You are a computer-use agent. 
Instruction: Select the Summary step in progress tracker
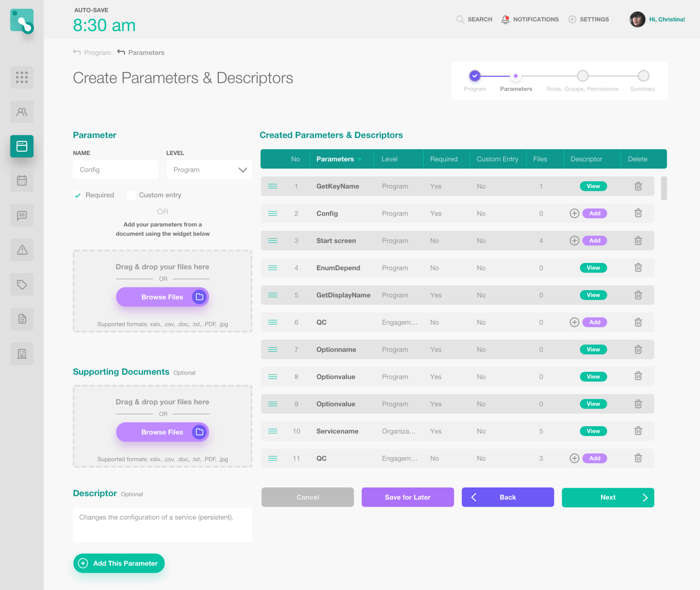click(x=643, y=76)
